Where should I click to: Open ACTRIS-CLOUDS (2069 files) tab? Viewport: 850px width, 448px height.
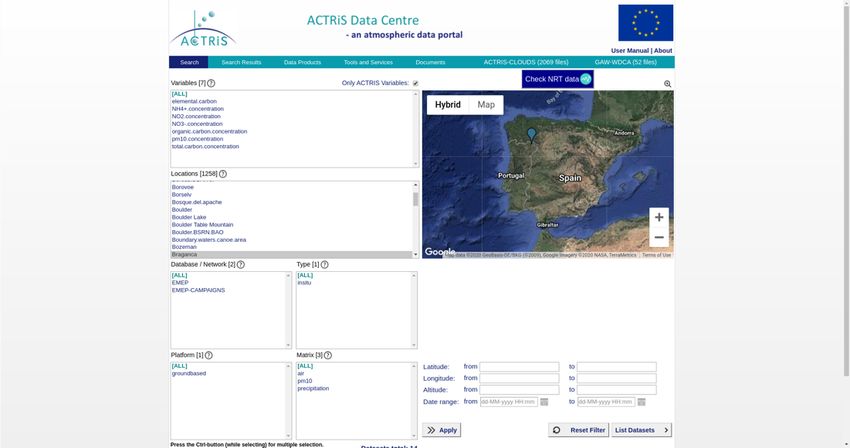point(526,62)
